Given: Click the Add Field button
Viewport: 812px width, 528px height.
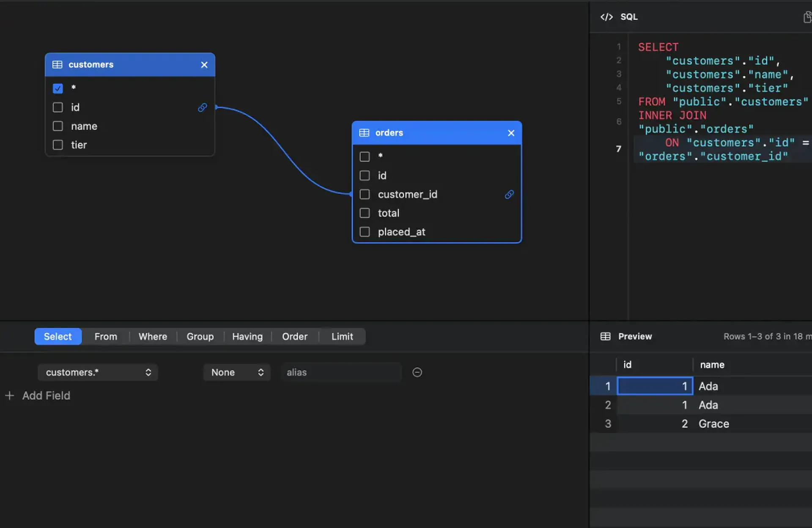Looking at the screenshot, I should pyautogui.click(x=38, y=396).
